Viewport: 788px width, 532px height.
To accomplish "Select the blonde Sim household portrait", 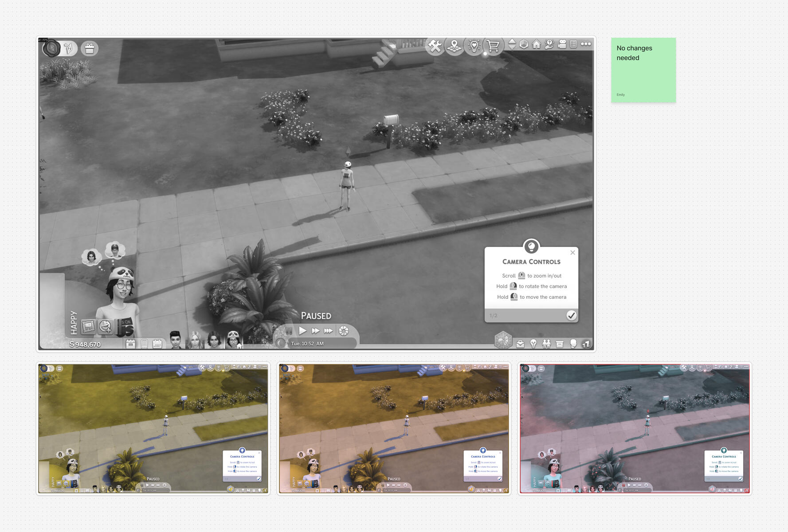I will coord(194,340).
